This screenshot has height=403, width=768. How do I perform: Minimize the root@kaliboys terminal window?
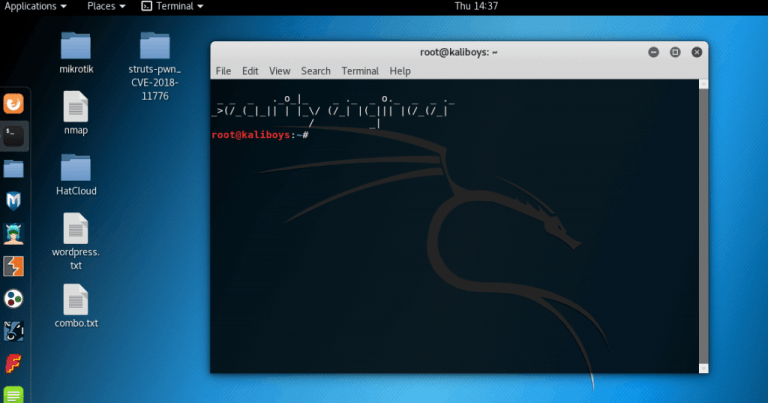(x=653, y=52)
